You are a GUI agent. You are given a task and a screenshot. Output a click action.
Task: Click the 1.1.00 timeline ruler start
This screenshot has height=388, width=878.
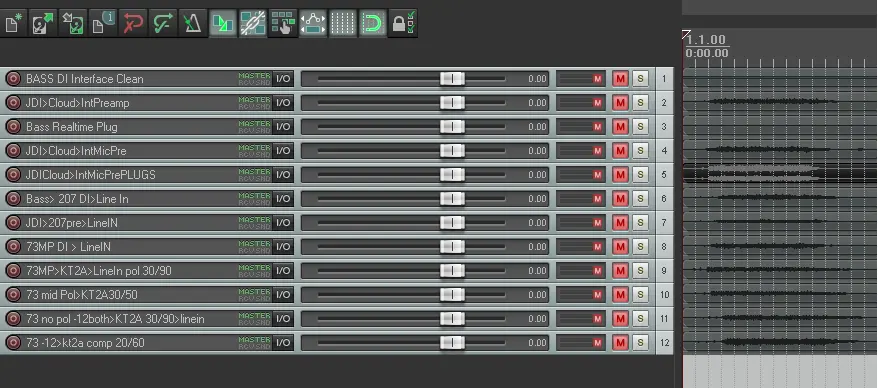(x=706, y=40)
